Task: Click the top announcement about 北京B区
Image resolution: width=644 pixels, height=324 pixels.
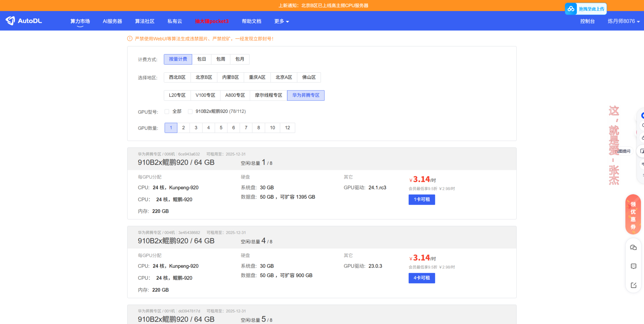Action: pyautogui.click(x=323, y=5)
